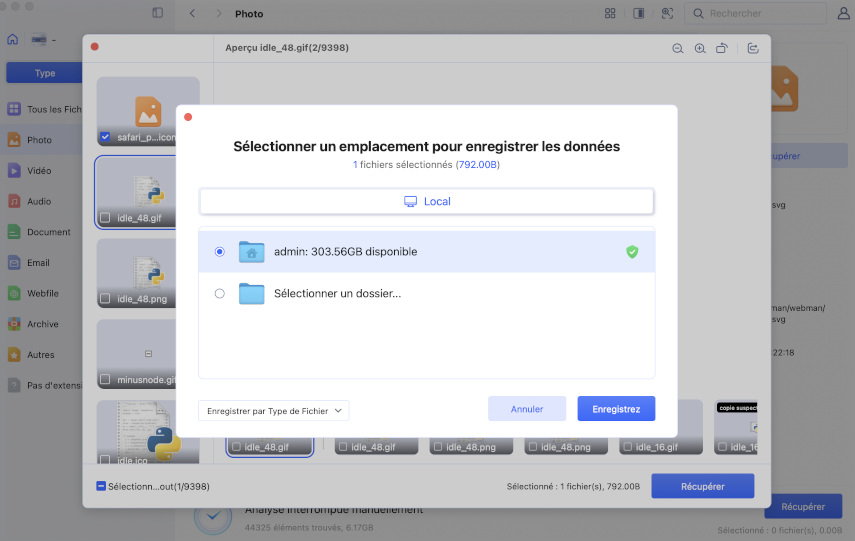Click the blue folder icon for custom folder
Image resolution: width=855 pixels, height=541 pixels.
point(251,293)
